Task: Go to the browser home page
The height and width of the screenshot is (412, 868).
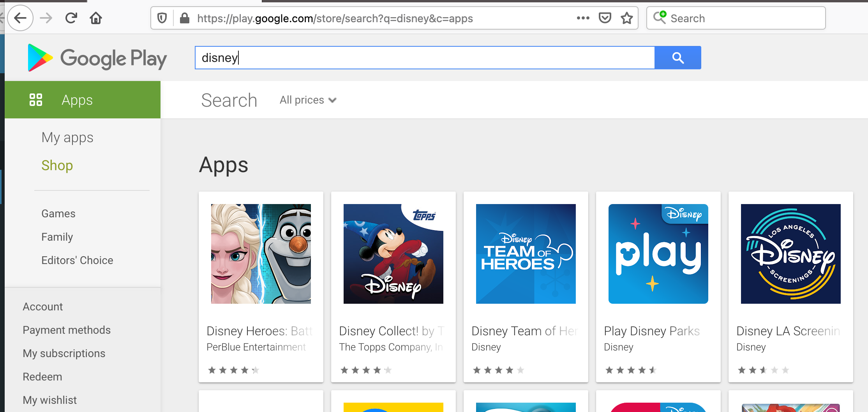Action: 96,18
